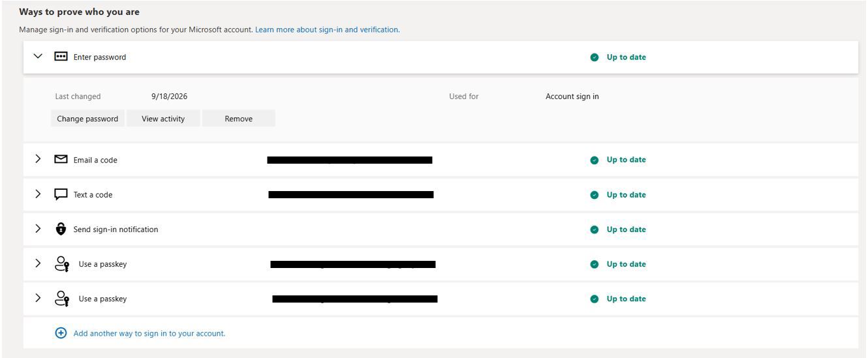868x358 pixels.
Task: Click the green check icon on Send sign-in notification row
Action: coord(595,230)
